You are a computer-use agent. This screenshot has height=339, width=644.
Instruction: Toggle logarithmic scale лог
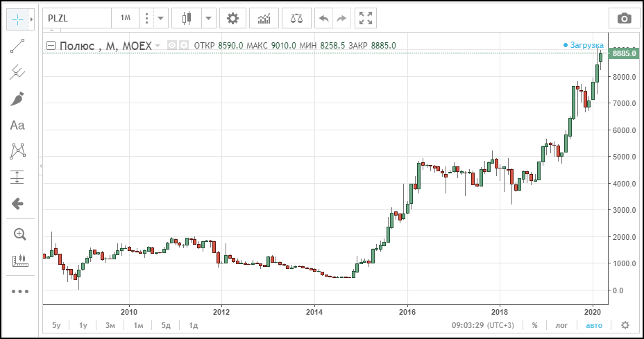pos(561,325)
